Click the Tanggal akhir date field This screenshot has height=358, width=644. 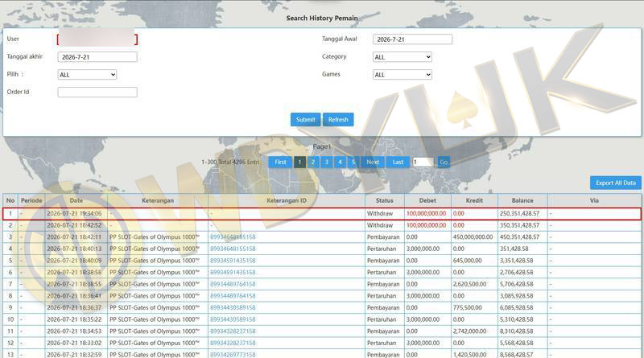point(97,56)
